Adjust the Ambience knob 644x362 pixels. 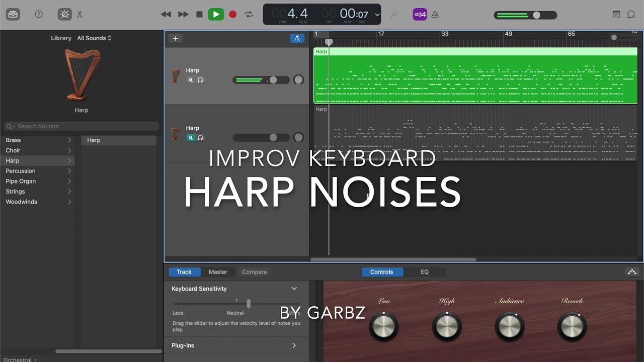[x=510, y=326]
